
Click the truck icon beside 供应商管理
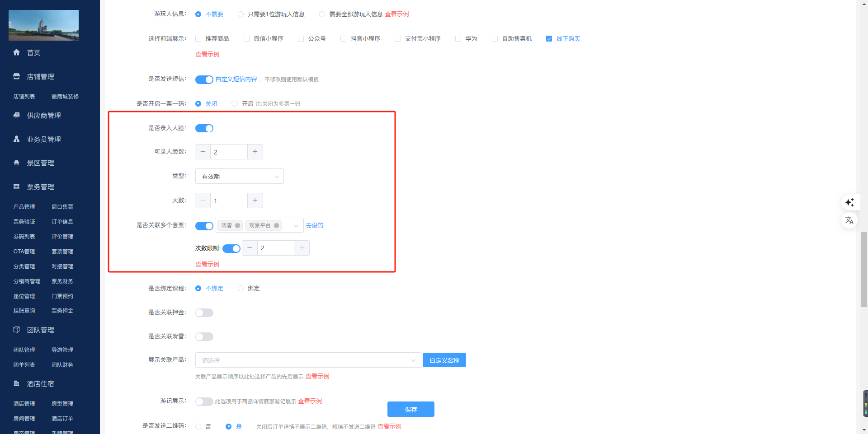click(17, 115)
